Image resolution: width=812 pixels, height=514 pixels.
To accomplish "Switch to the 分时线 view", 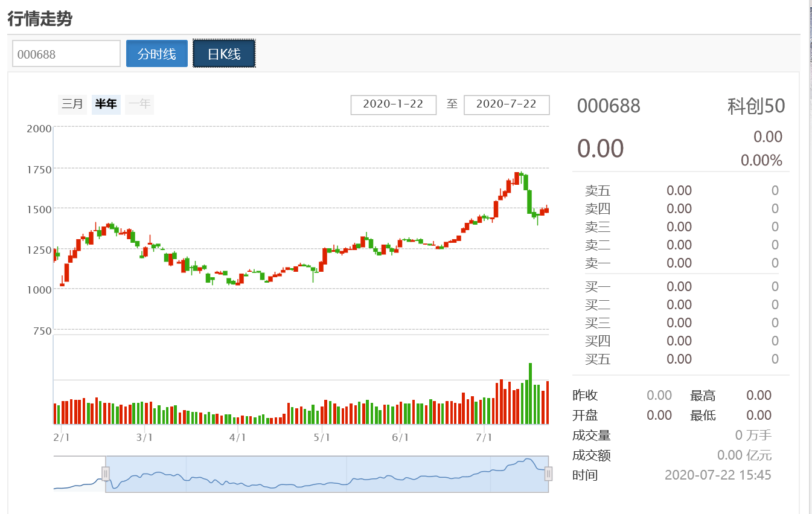I will pyautogui.click(x=156, y=53).
